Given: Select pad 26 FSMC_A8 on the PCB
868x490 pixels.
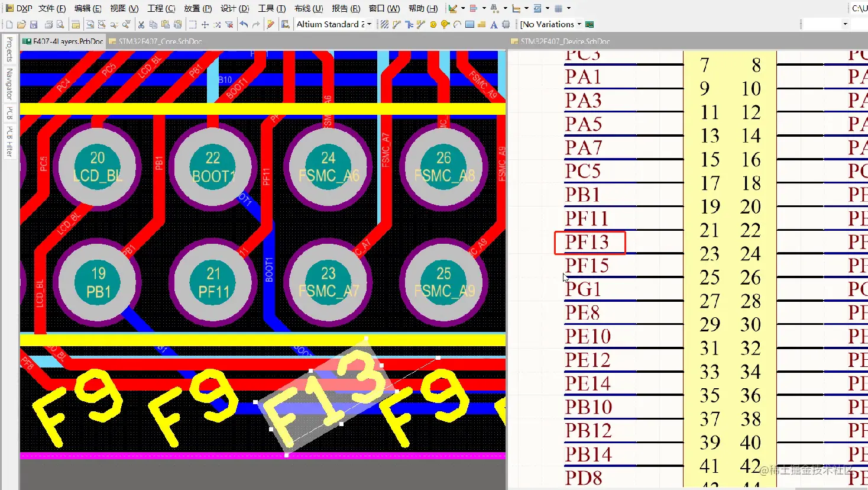Looking at the screenshot, I should pyautogui.click(x=443, y=167).
